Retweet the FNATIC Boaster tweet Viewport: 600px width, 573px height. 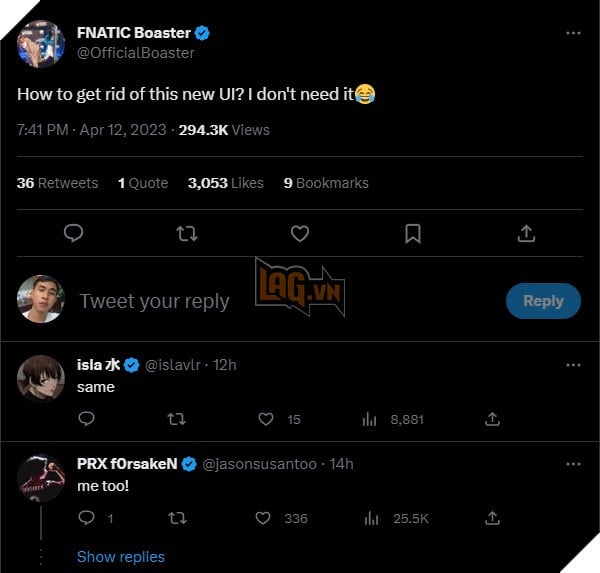(186, 234)
